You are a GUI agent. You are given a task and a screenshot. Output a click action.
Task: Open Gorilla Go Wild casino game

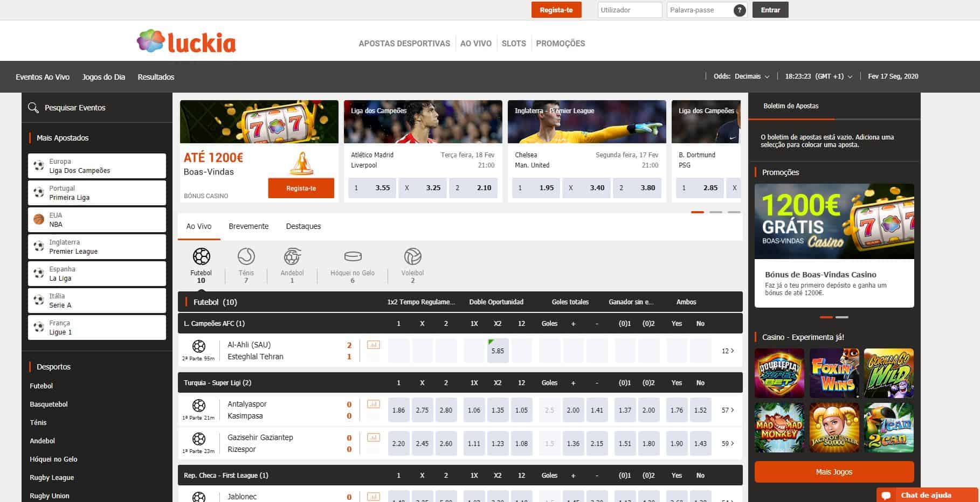(889, 373)
